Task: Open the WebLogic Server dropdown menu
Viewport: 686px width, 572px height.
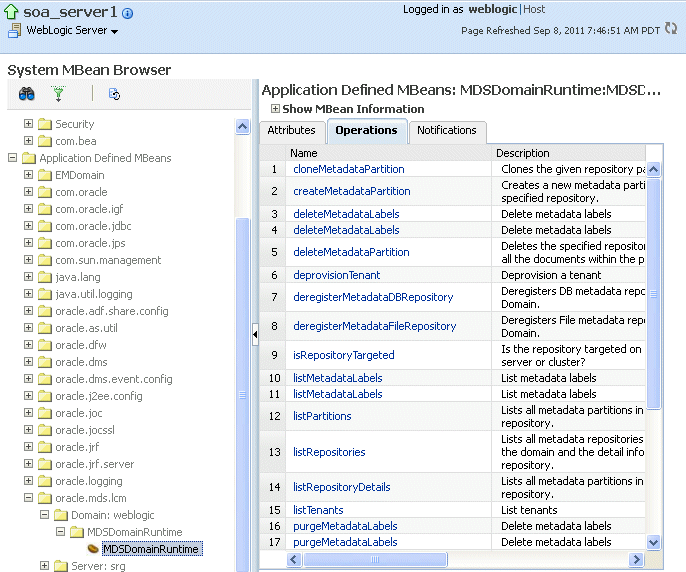Action: 115,32
